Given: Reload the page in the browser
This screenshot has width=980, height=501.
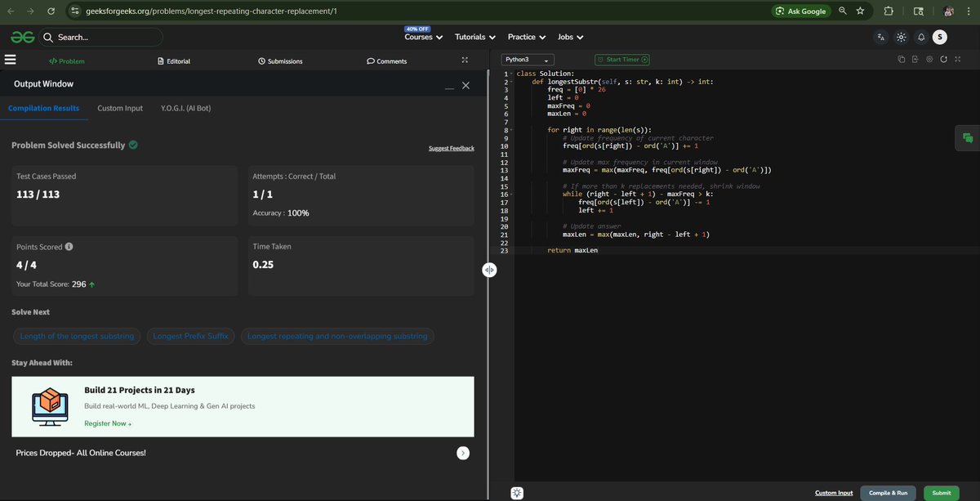Looking at the screenshot, I should pyautogui.click(x=51, y=11).
